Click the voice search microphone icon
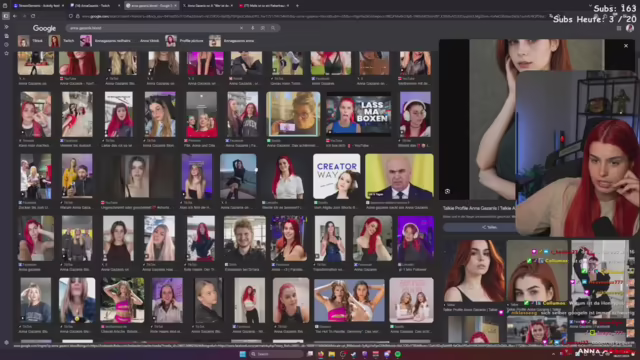 tap(253, 28)
